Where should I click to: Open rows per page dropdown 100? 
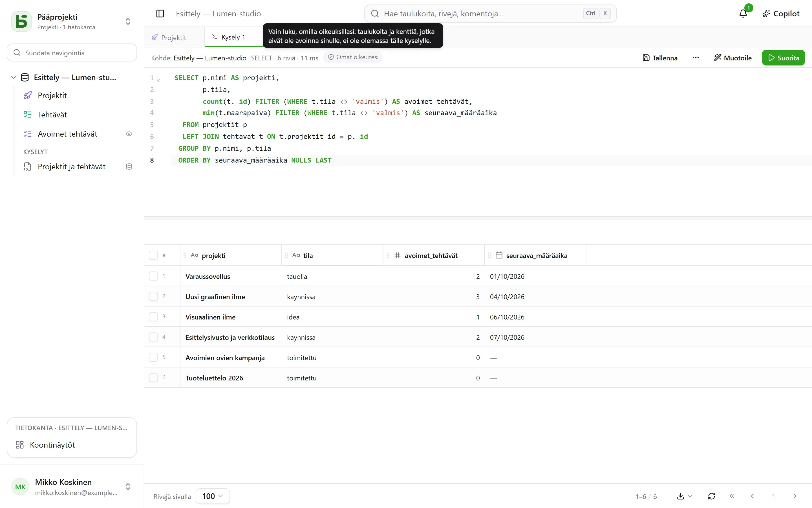213,496
